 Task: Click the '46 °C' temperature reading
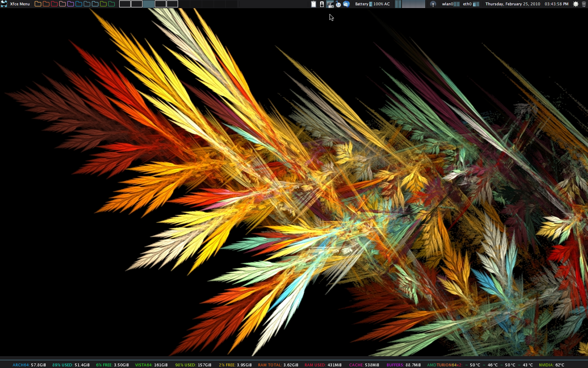493,365
